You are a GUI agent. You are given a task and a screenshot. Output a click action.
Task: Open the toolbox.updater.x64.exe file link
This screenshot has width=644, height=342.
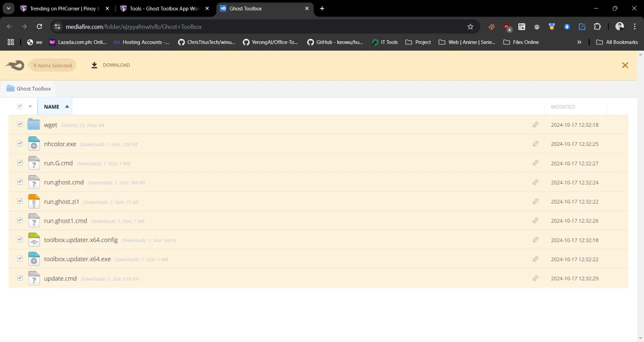click(x=77, y=259)
